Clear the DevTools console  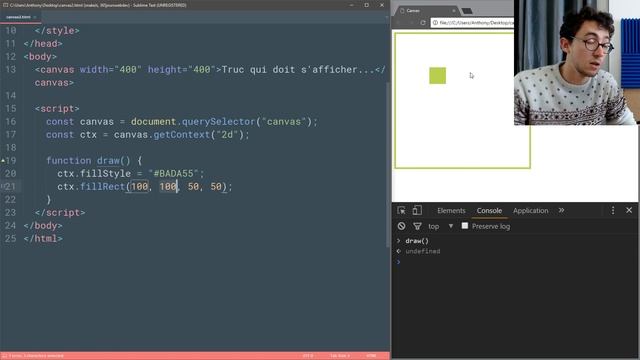(x=402, y=226)
